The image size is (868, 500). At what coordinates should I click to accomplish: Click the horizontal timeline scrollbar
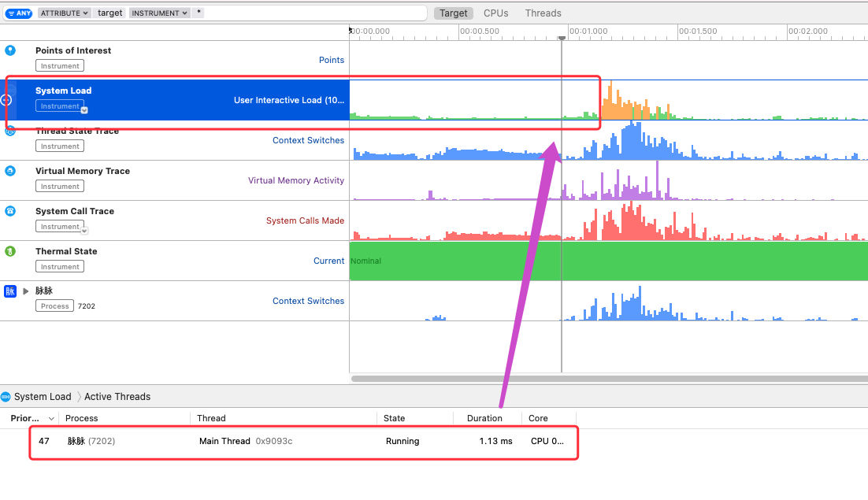(x=609, y=379)
